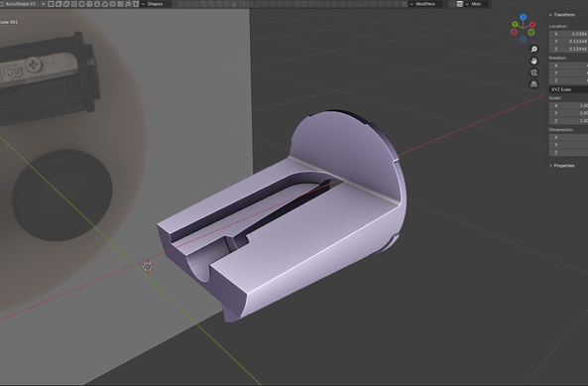Image resolution: width=588 pixels, height=386 pixels.
Task: Click the AccuShape V2 toolbar label
Action: coord(21,4)
